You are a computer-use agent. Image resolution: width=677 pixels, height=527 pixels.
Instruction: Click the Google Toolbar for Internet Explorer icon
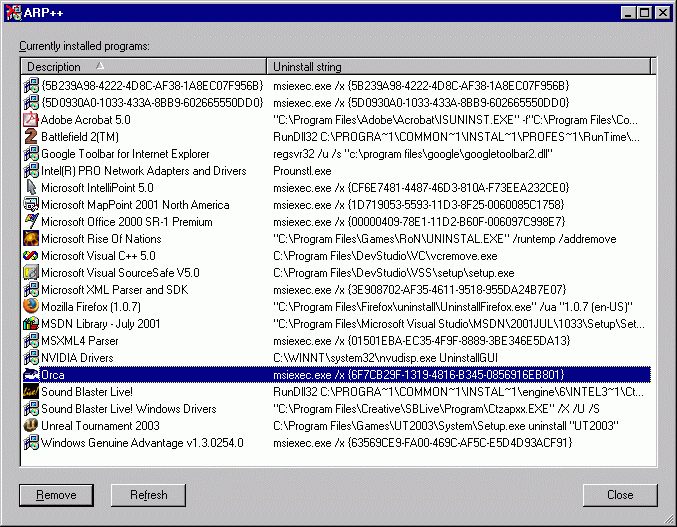pos(31,154)
